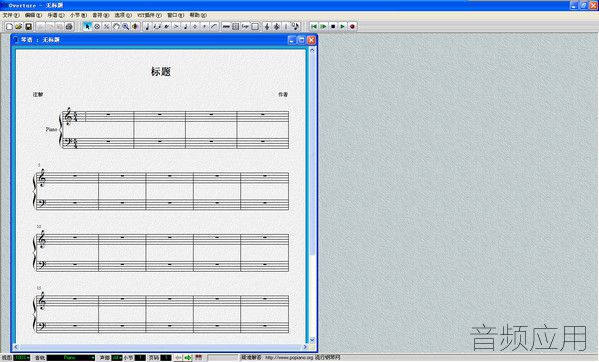The width and height of the screenshot is (599, 362).
Task: Open the voice (声部) dropdown in the status bar
Action: (117, 358)
